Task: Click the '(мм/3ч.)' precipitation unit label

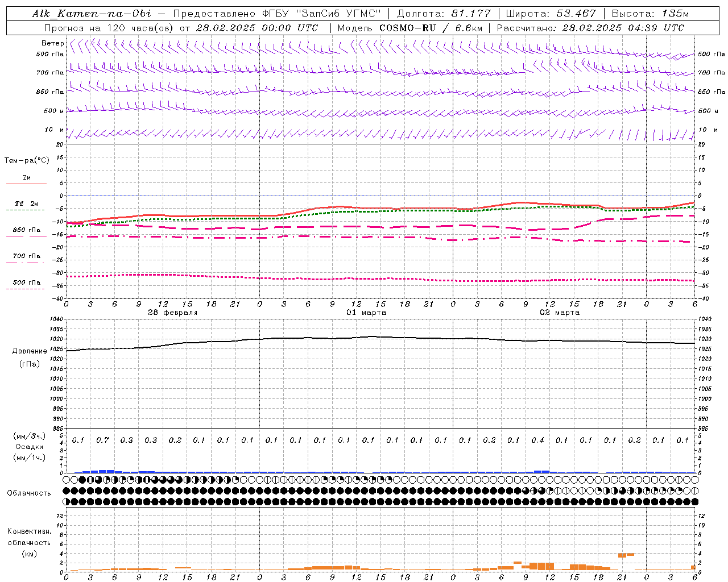Action: point(30,436)
